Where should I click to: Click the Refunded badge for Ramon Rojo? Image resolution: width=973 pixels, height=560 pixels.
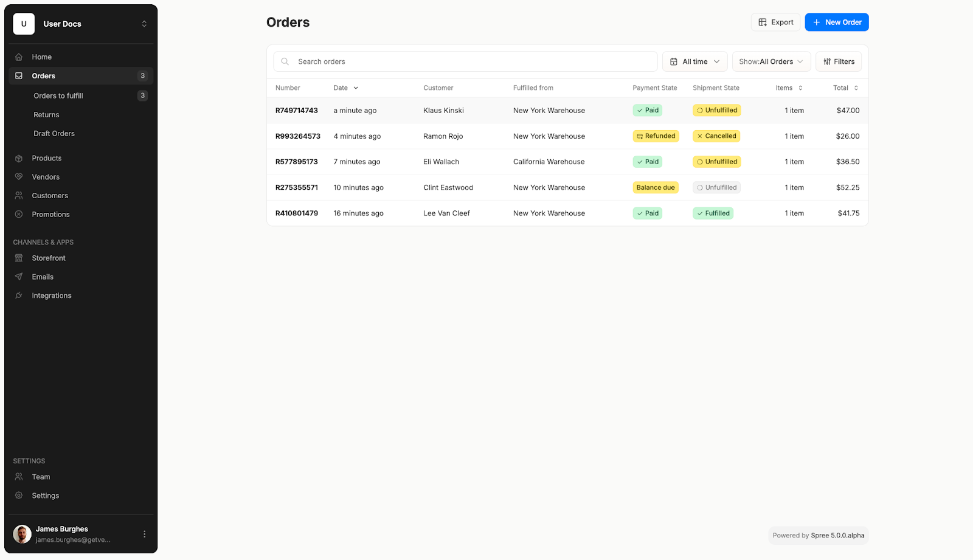click(x=656, y=136)
